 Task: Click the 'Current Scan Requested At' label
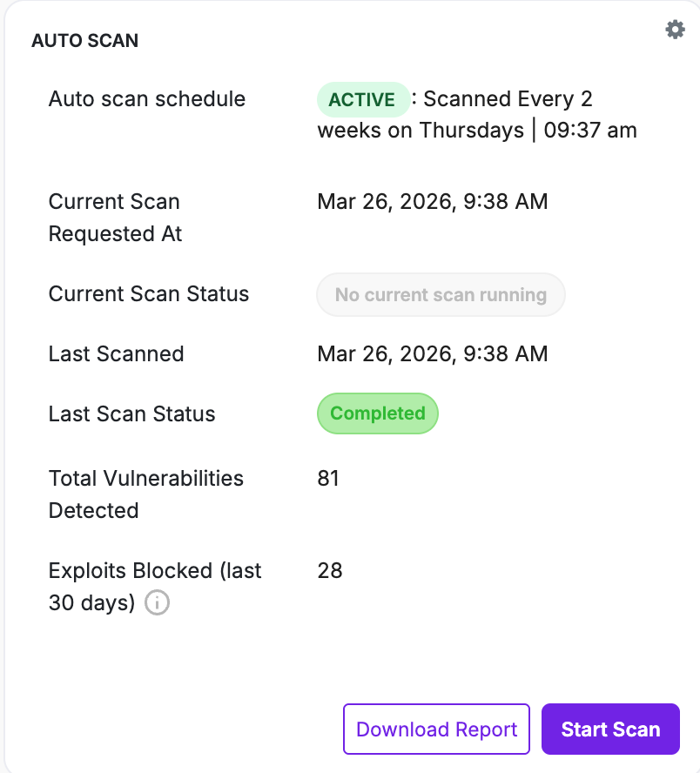pyautogui.click(x=115, y=218)
